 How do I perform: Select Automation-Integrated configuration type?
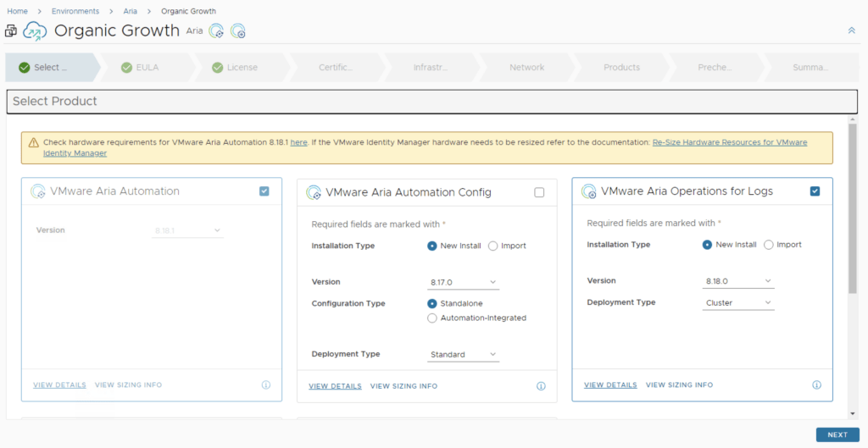pyautogui.click(x=432, y=318)
